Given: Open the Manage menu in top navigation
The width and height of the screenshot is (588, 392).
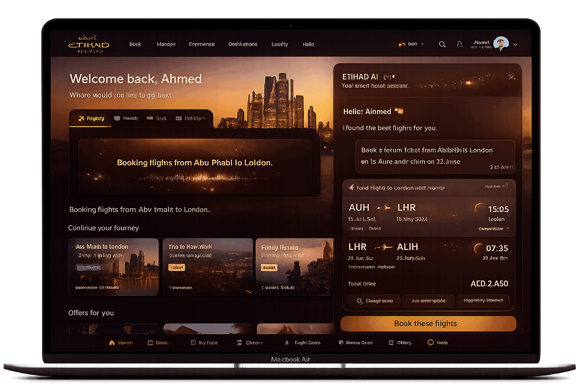Looking at the screenshot, I should 166,44.
